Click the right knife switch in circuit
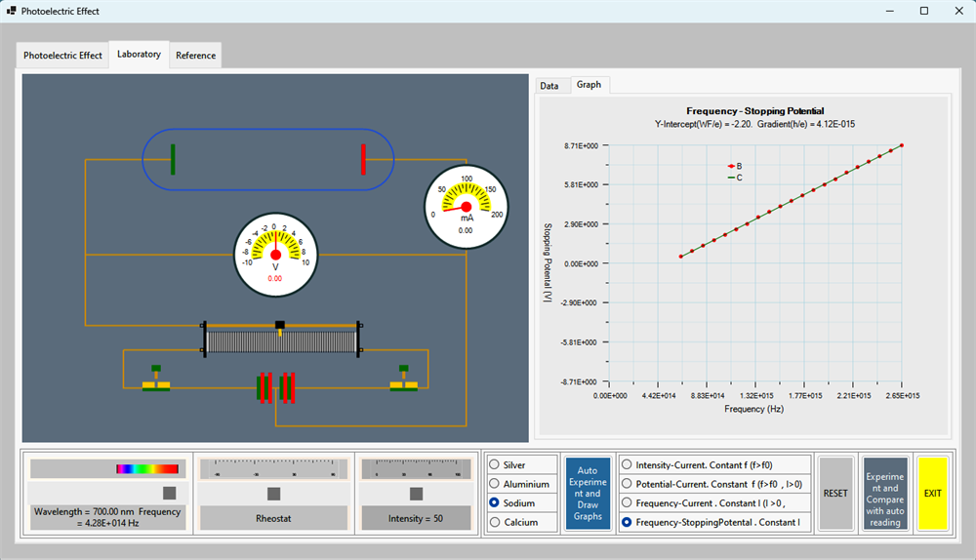 pyautogui.click(x=404, y=379)
